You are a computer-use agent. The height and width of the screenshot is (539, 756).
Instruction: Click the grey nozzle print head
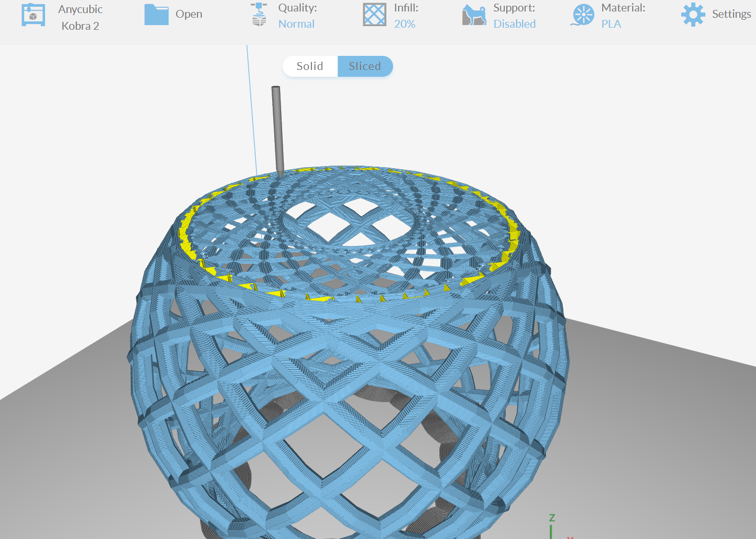click(x=277, y=131)
